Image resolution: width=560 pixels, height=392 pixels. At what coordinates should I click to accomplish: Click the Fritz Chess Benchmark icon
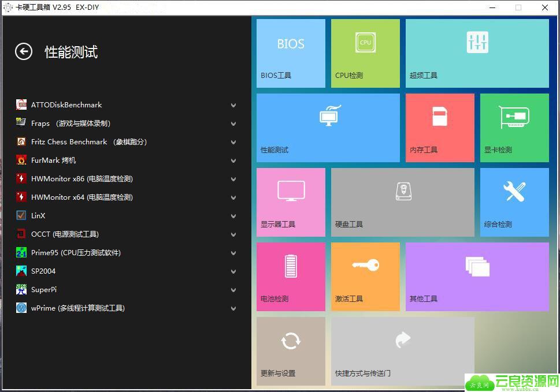[x=21, y=141]
